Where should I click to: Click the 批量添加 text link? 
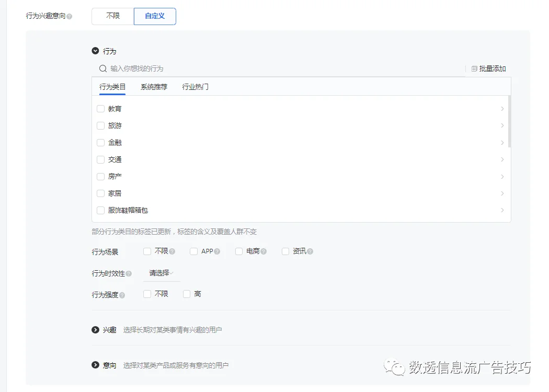coord(493,68)
